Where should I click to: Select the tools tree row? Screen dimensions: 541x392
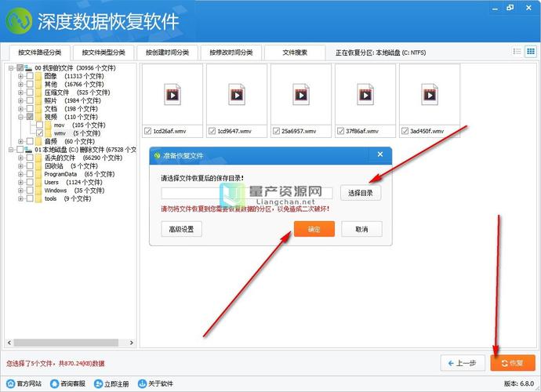coord(67,199)
